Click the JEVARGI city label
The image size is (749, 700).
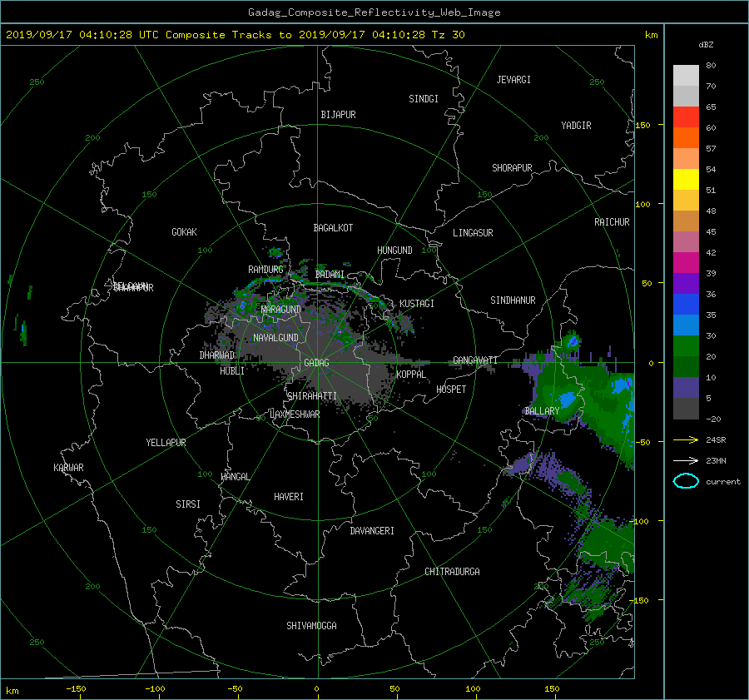pos(513,80)
